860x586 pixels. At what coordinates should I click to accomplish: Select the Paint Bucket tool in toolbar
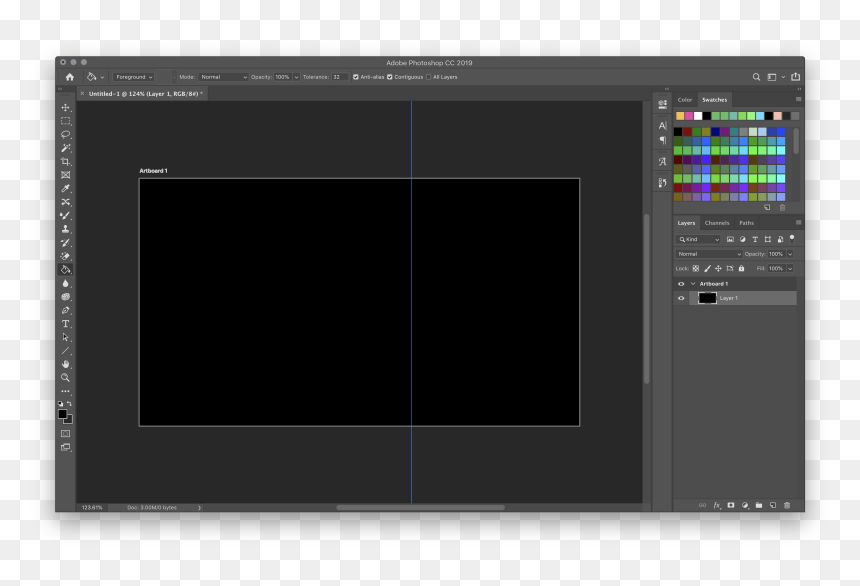pos(65,269)
